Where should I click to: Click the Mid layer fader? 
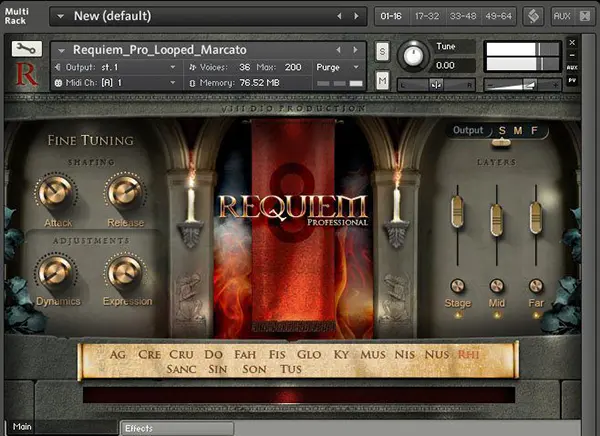[x=496, y=220]
